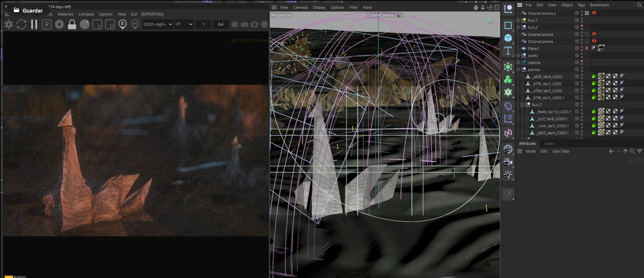Collapse the paintas group
The image size is (644, 278).
[518, 69]
